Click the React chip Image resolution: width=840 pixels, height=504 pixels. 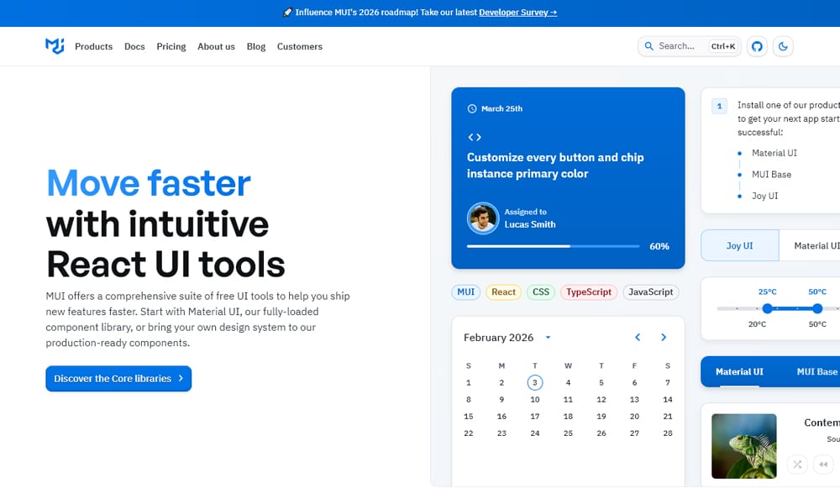point(503,292)
